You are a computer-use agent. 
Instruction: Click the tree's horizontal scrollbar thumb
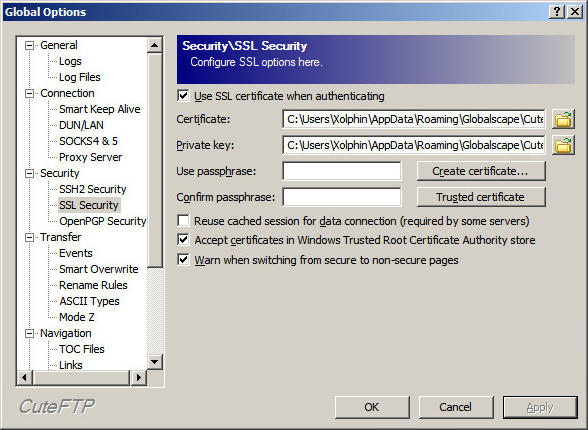click(81, 378)
